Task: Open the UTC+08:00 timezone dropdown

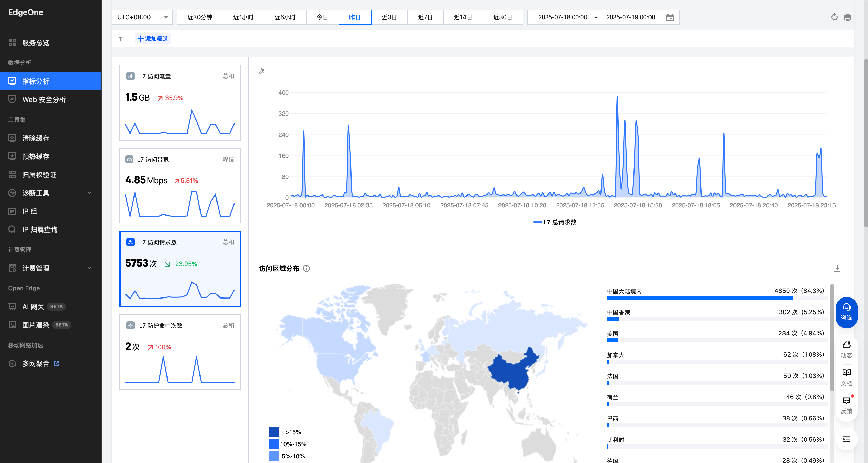Action: coord(142,17)
